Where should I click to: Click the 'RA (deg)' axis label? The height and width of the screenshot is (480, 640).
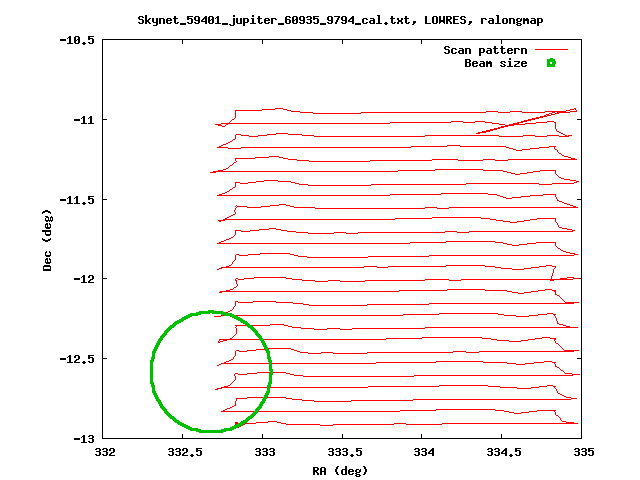pyautogui.click(x=340, y=471)
